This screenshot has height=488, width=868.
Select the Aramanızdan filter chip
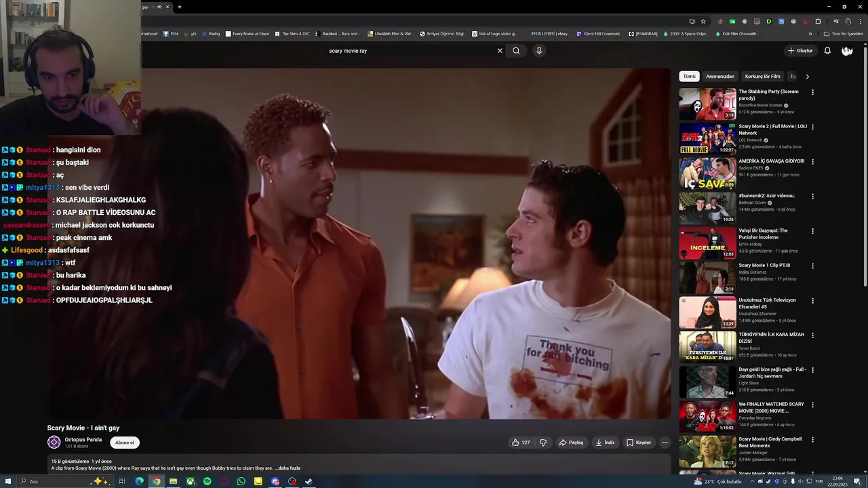(x=720, y=77)
